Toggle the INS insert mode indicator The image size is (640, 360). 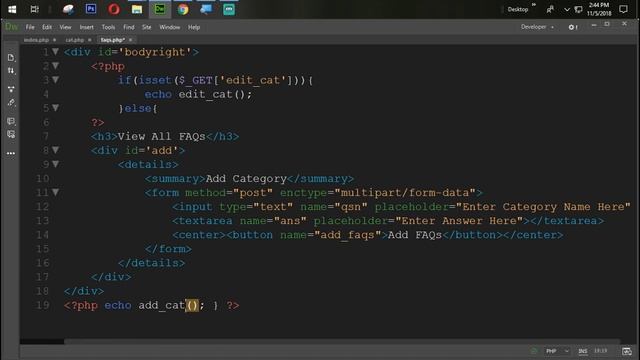(x=582, y=351)
